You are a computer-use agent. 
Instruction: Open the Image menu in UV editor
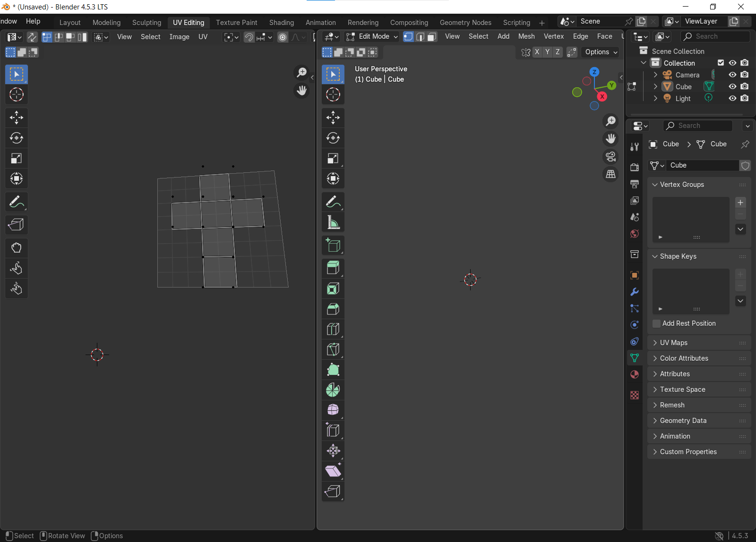click(180, 37)
